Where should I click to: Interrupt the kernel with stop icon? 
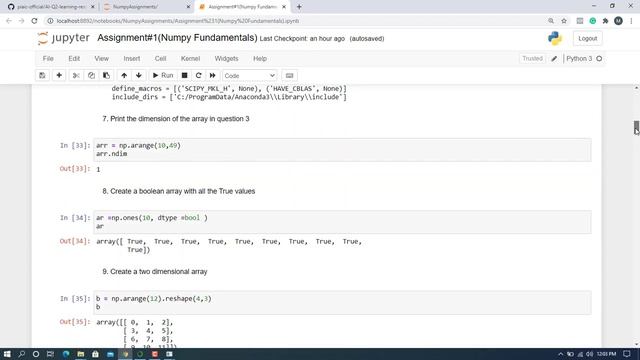(184, 76)
